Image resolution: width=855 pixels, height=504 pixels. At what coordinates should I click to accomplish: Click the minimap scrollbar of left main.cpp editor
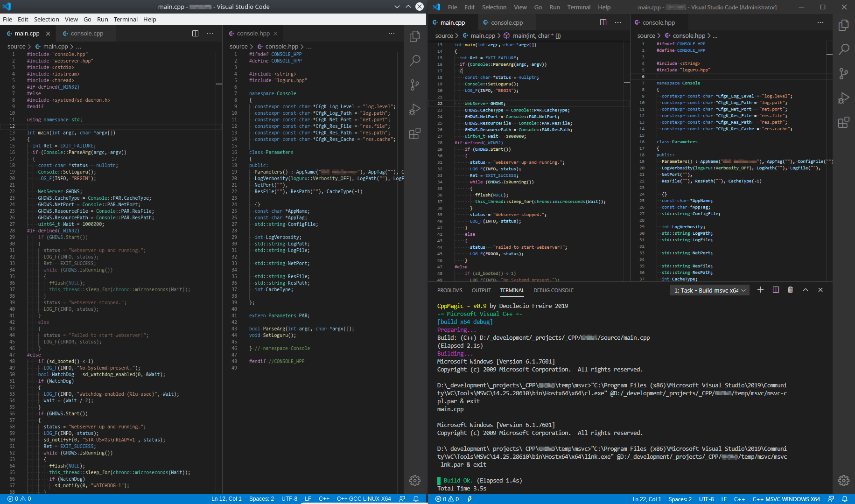[x=219, y=84]
